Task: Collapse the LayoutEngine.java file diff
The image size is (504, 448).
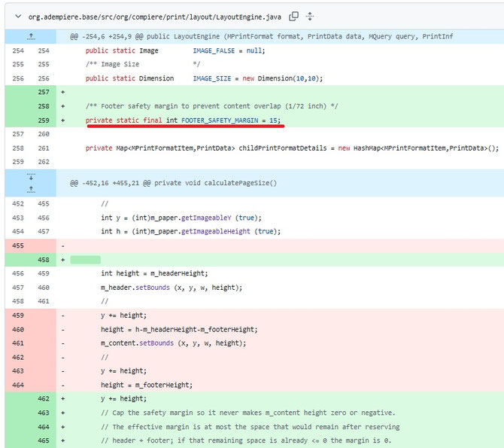Action: pyautogui.click(x=18, y=17)
